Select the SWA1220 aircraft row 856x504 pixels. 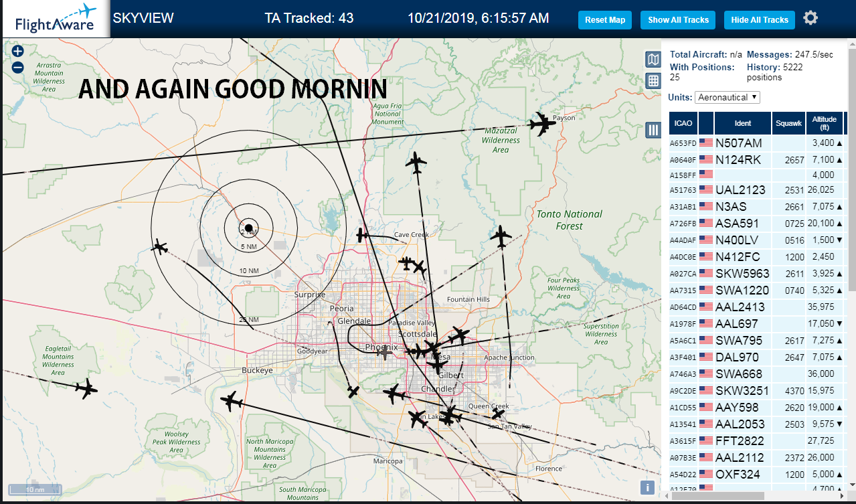[757, 290]
